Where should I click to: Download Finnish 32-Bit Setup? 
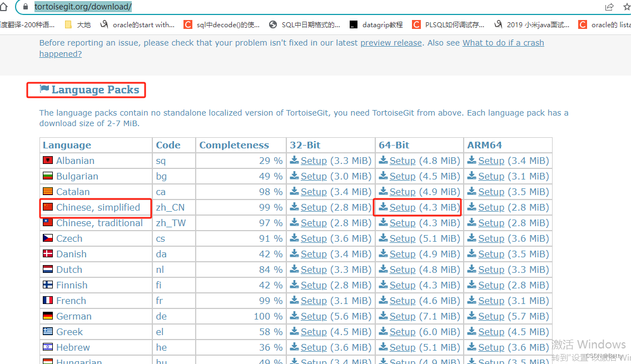[314, 285]
